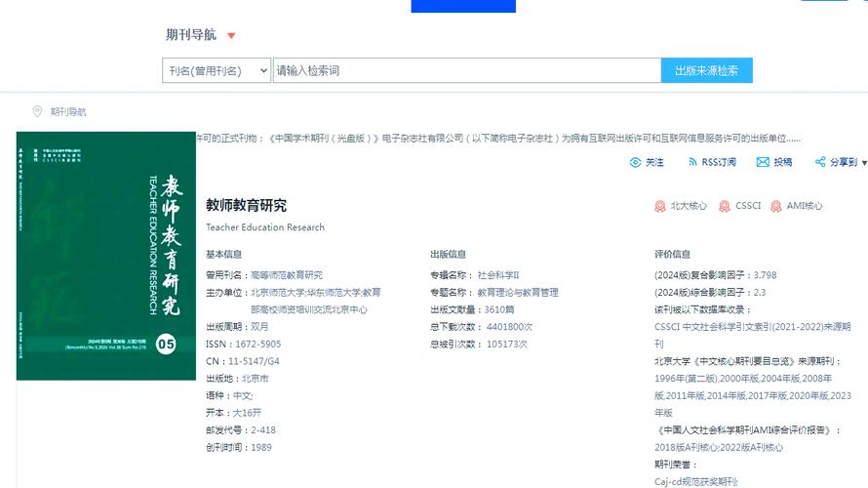Click the AMI核心 badge icon

pos(776,206)
